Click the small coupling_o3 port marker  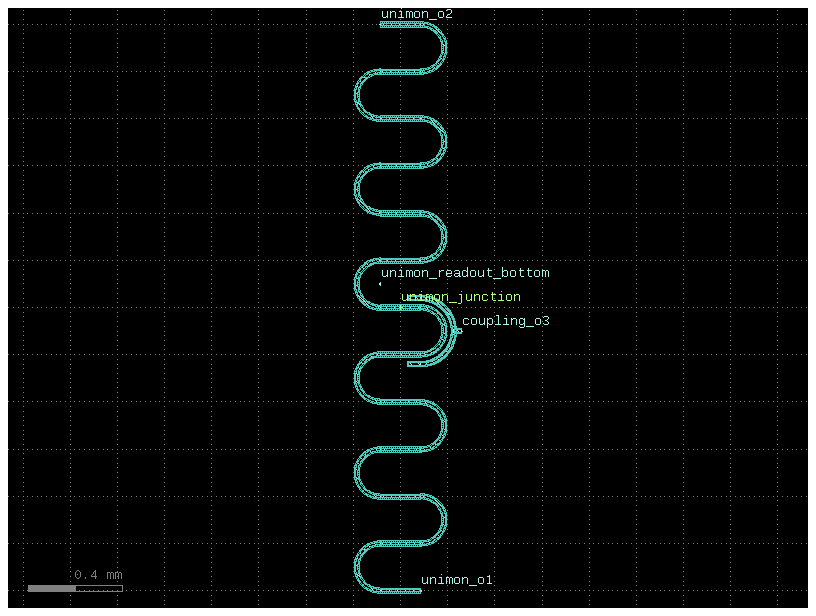457,330
